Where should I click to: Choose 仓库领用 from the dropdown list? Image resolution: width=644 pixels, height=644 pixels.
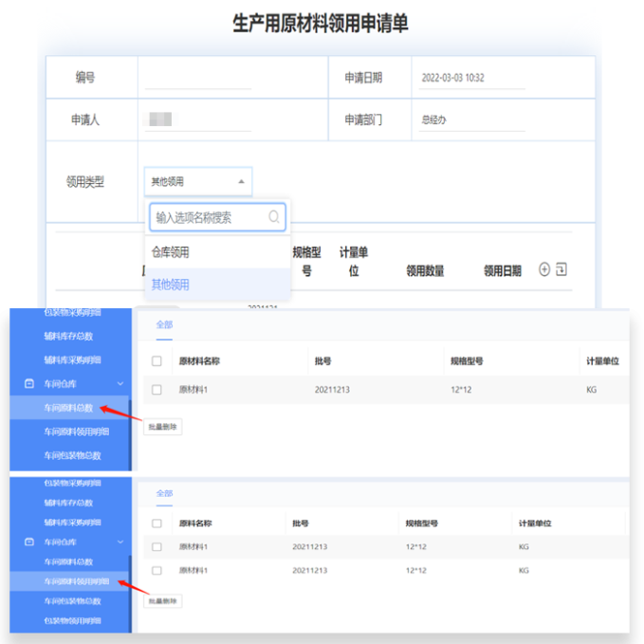point(171,252)
